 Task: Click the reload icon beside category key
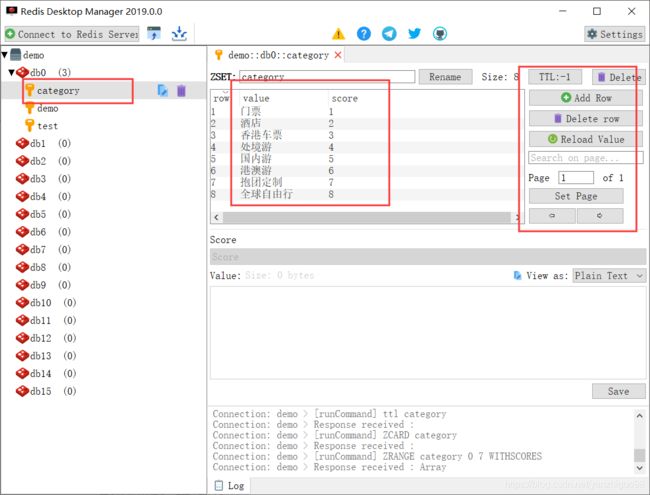[x=162, y=90]
